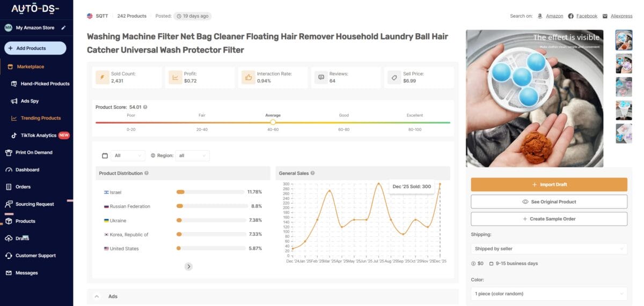This screenshot has width=644, height=306.
Task: Click the General Sales help icon
Action: pyautogui.click(x=312, y=173)
